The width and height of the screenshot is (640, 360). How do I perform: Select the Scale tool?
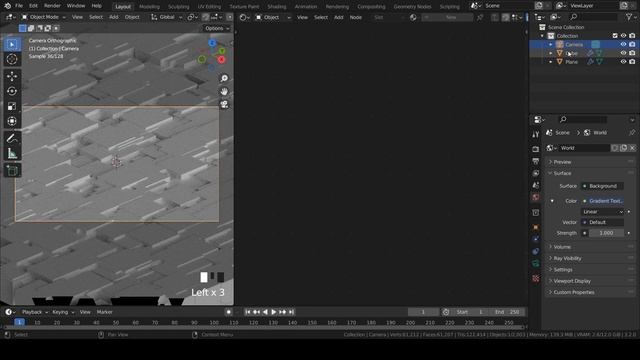pyautogui.click(x=12, y=106)
